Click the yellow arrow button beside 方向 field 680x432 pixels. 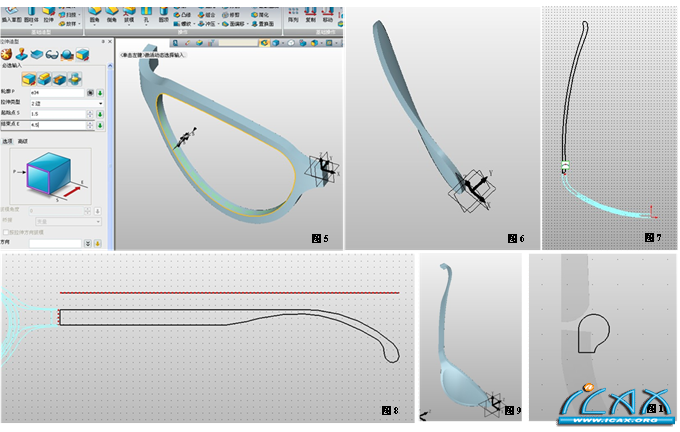click(98, 243)
